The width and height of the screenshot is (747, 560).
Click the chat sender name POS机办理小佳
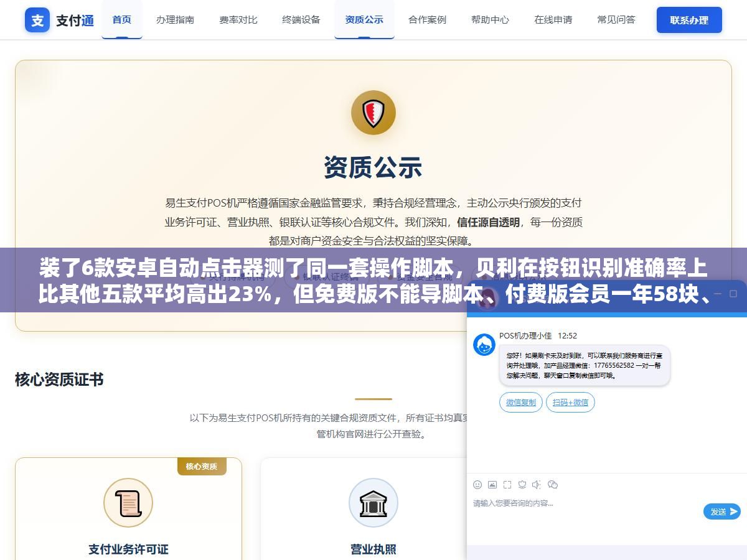525,335
